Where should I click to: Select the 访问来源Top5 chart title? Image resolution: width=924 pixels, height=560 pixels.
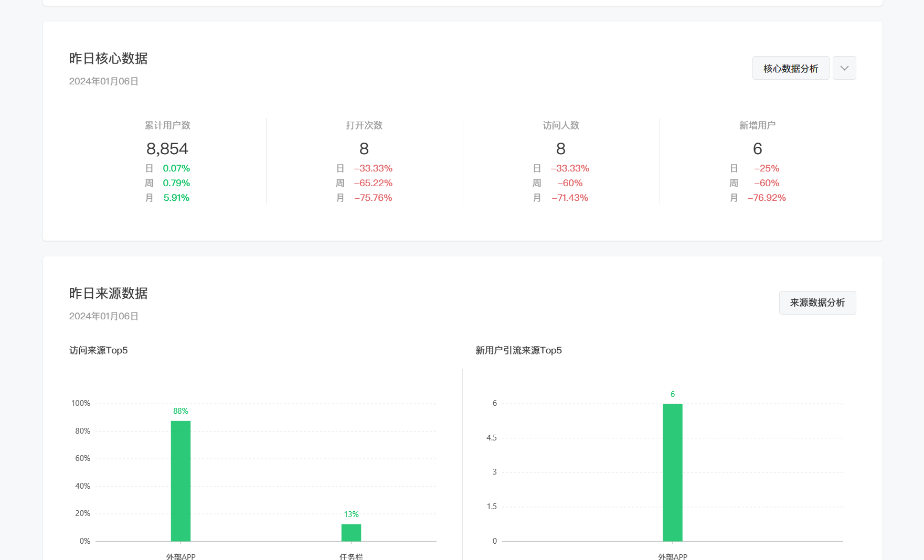coord(99,350)
